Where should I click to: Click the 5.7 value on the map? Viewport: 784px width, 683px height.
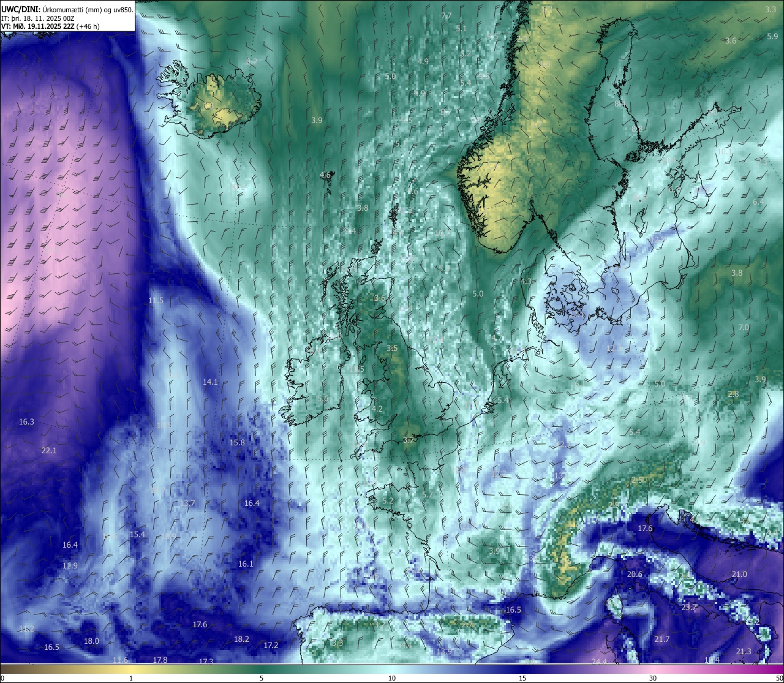tap(428, 495)
